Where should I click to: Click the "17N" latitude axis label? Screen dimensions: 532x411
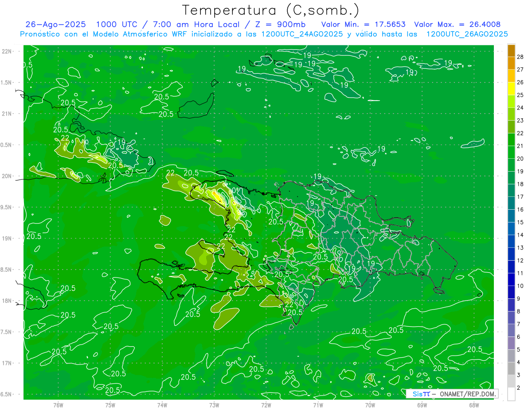(7, 363)
